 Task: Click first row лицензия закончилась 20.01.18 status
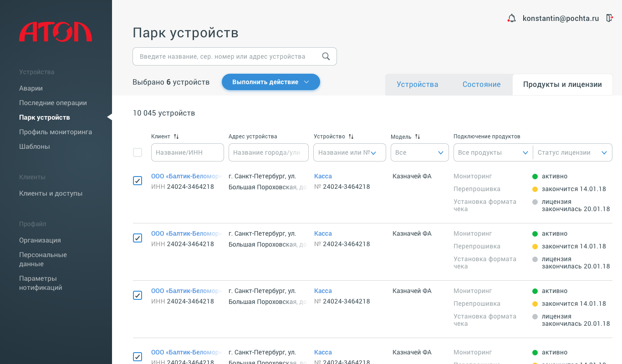click(x=576, y=205)
